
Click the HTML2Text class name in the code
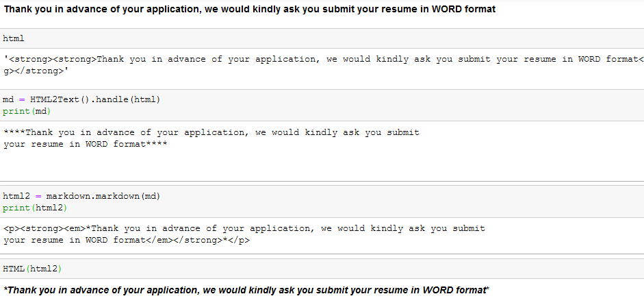click(60, 99)
